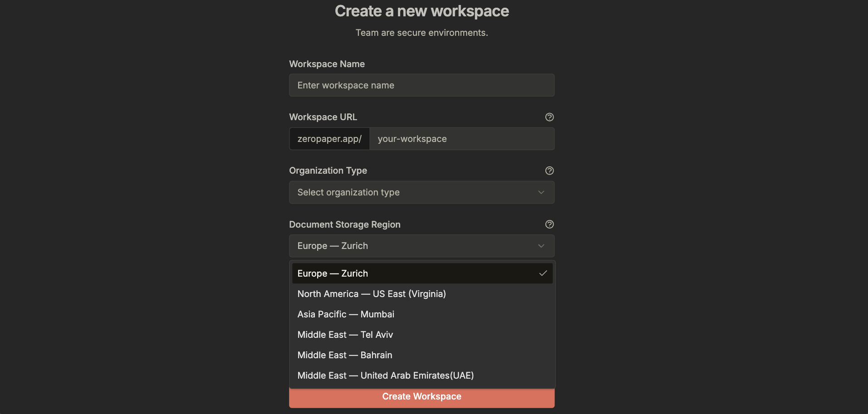The image size is (868, 414).
Task: Click the Document Storage Region help icon
Action: click(549, 224)
